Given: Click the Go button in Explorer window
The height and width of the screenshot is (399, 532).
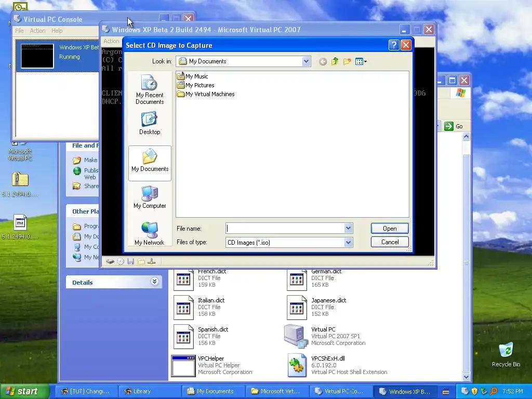Looking at the screenshot, I should pos(454,126).
